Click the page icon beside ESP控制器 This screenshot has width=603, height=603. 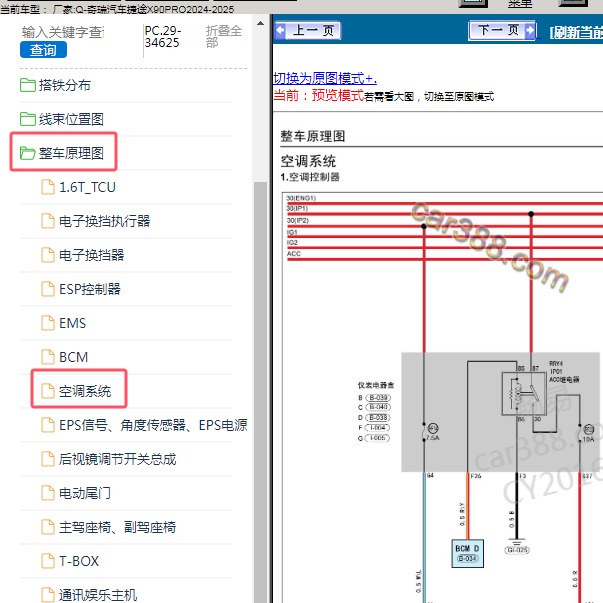click(x=48, y=289)
